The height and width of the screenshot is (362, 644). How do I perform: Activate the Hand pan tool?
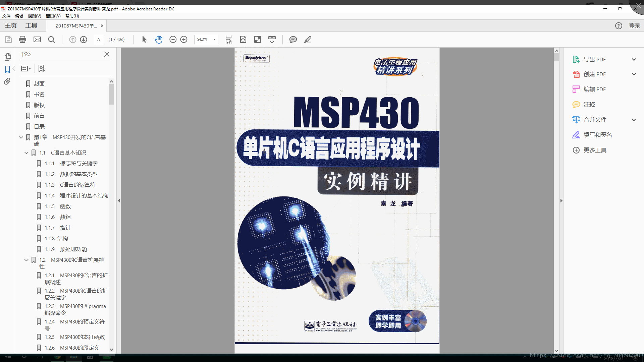(159, 40)
